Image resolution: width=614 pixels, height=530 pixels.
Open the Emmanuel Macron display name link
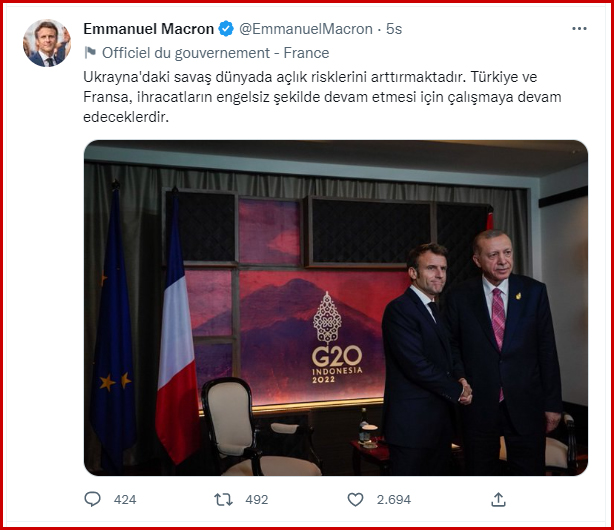(148, 30)
